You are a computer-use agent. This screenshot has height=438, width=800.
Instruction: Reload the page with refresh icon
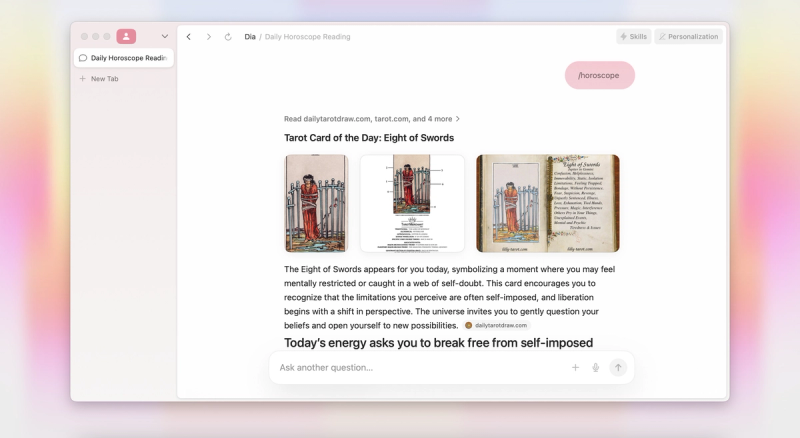(228, 37)
